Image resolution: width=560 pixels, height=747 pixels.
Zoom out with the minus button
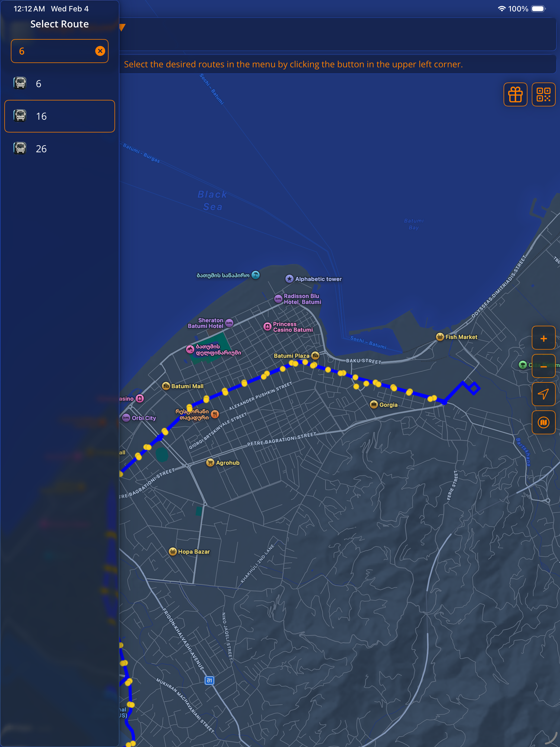point(543,366)
